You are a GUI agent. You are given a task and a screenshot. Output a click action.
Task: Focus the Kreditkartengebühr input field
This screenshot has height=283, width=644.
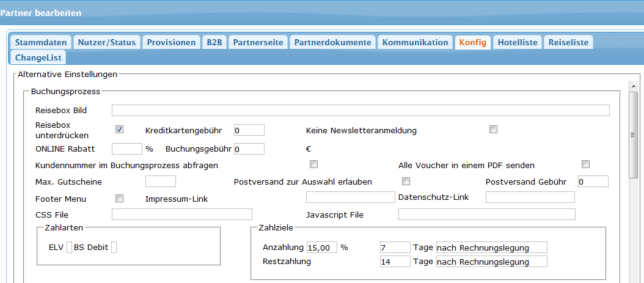click(x=249, y=130)
